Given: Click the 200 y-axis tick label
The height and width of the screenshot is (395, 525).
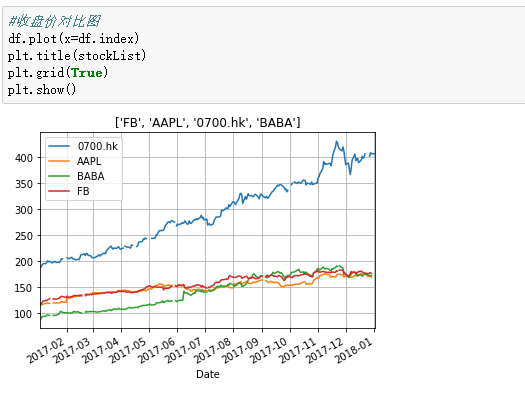Looking at the screenshot, I should point(23,262).
